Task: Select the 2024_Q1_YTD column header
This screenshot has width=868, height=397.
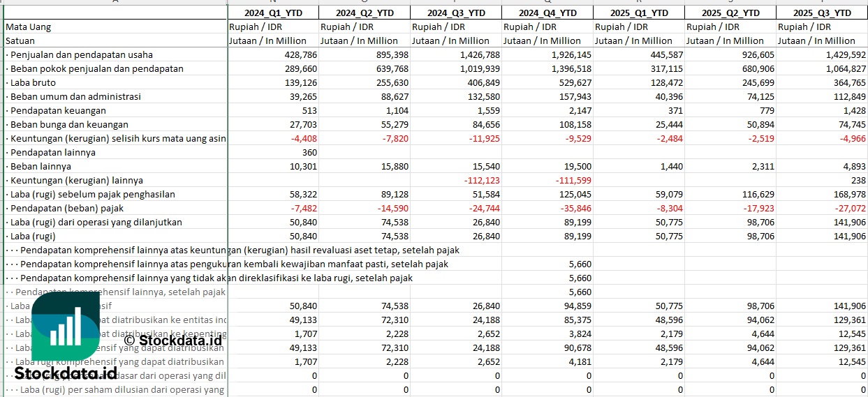Action: click(273, 13)
